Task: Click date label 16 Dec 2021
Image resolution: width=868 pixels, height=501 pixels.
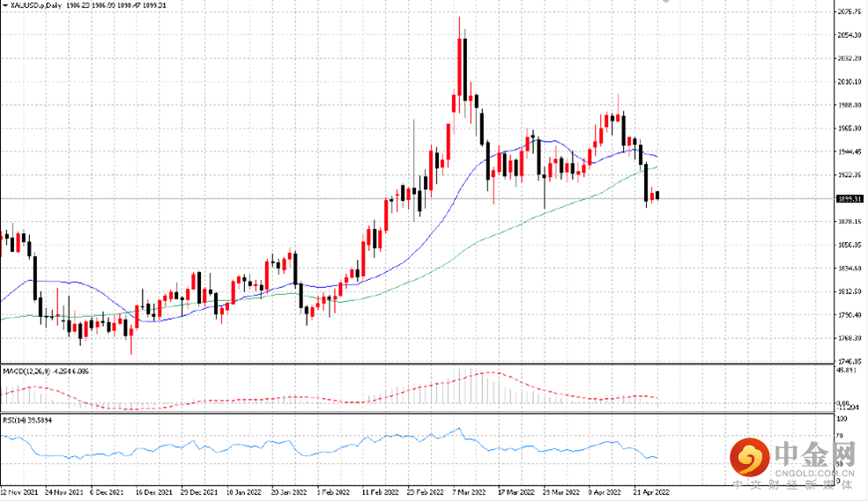Action: 154,492
